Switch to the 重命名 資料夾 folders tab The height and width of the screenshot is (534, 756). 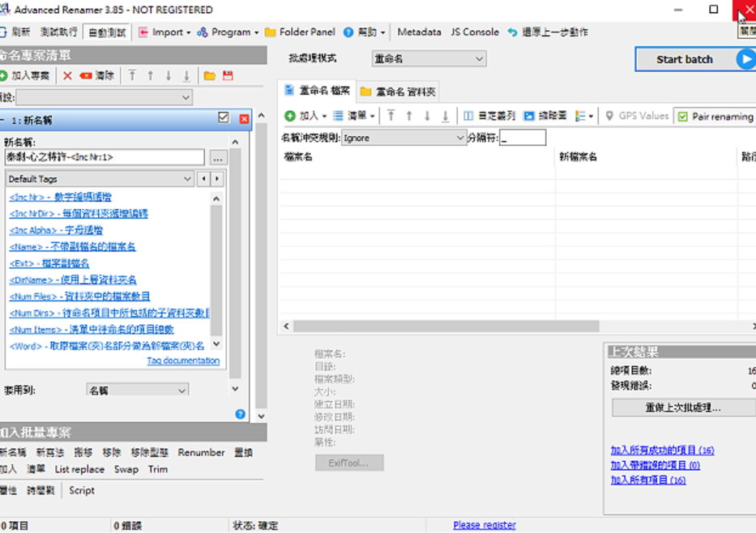[398, 92]
